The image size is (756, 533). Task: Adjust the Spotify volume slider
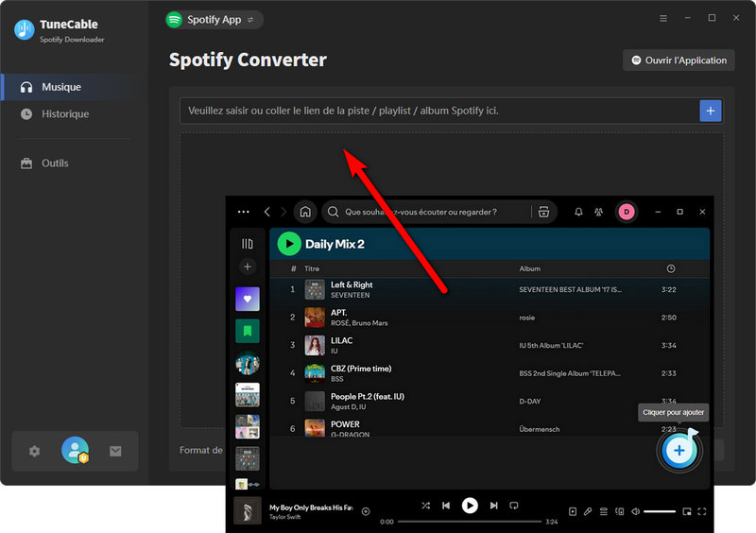point(660,511)
